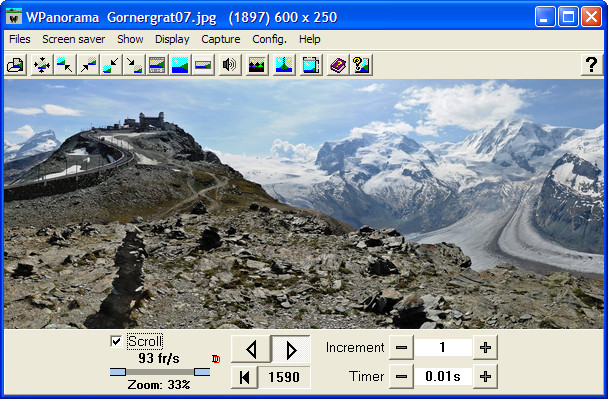
Task: Click the center image four-arrows toolbar icon
Action: point(41,65)
